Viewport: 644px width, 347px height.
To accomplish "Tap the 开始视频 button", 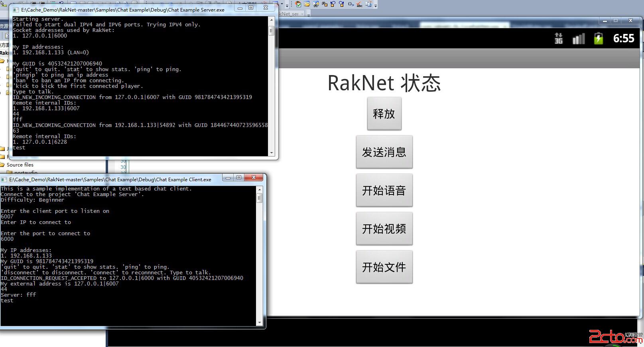I will point(384,229).
